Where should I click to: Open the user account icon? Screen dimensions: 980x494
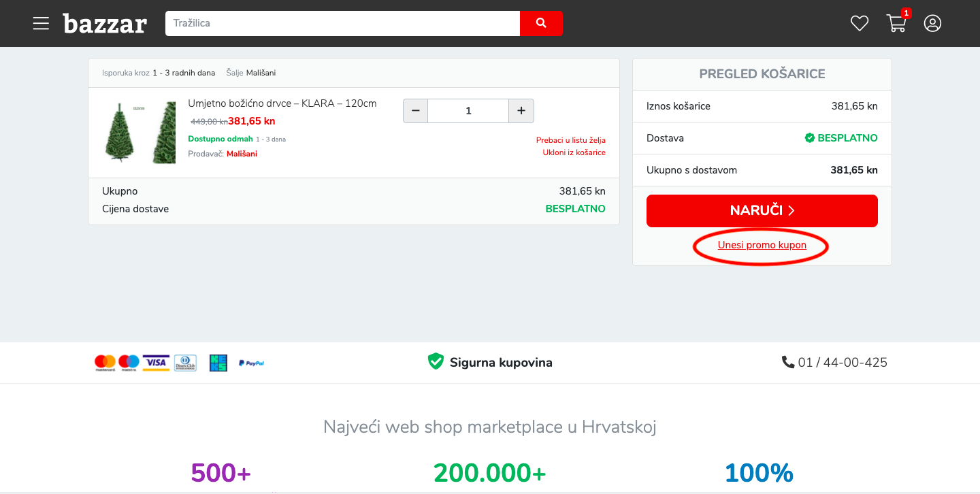pos(932,23)
